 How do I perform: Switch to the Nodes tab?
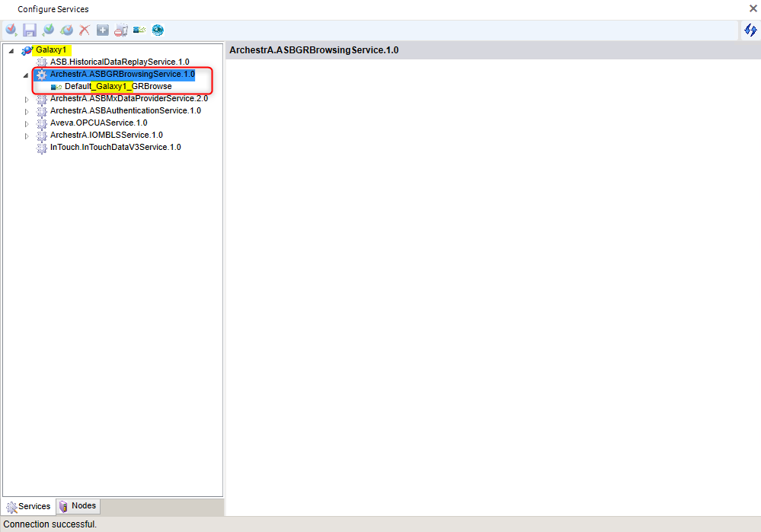click(78, 506)
